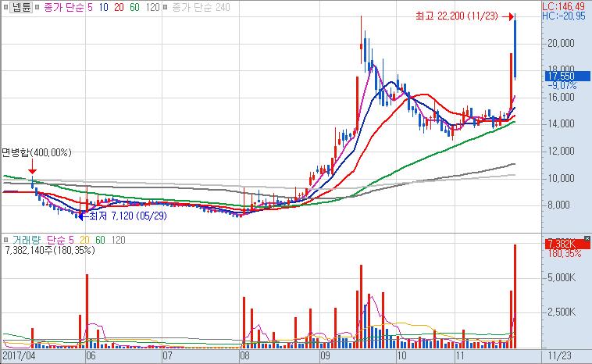Select the yellow volume average period 20
This screenshot has height=364, width=592.
point(84,240)
